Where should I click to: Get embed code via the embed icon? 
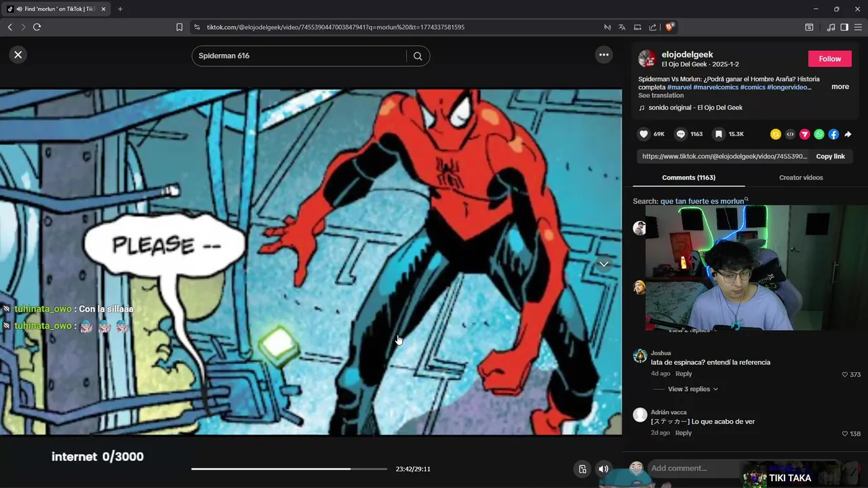[790, 134]
